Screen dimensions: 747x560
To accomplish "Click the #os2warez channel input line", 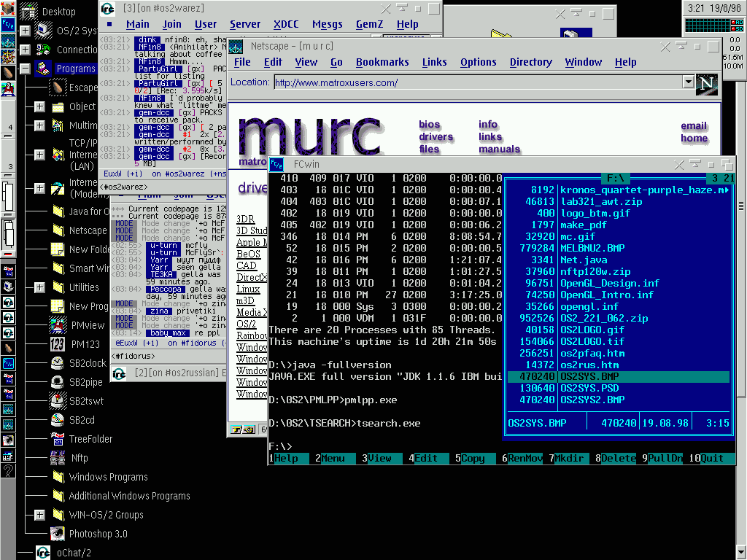I will [x=162, y=187].
